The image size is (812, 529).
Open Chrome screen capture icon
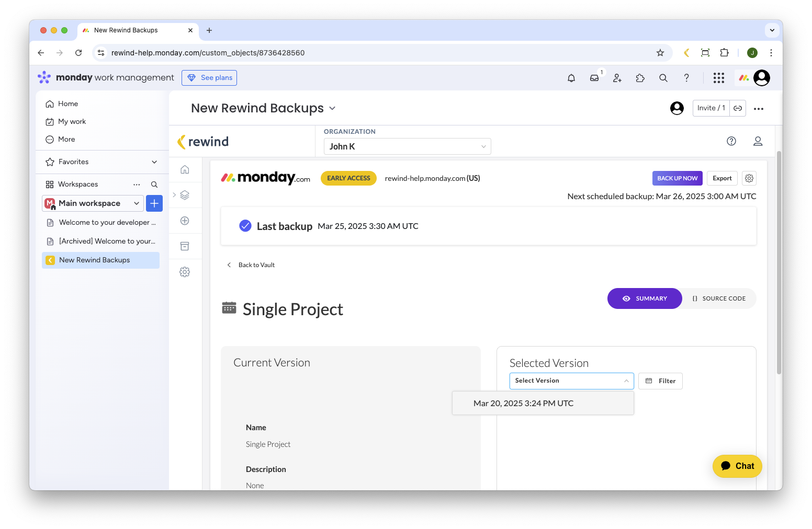(705, 53)
